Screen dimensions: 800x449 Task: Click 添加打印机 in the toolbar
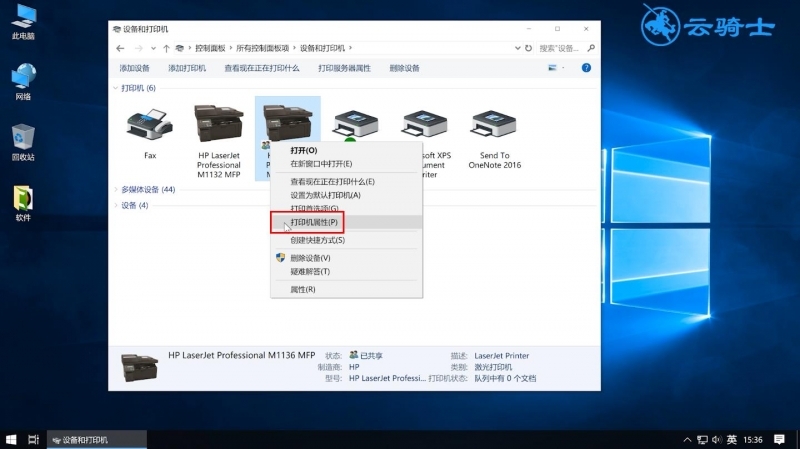[x=187, y=68]
